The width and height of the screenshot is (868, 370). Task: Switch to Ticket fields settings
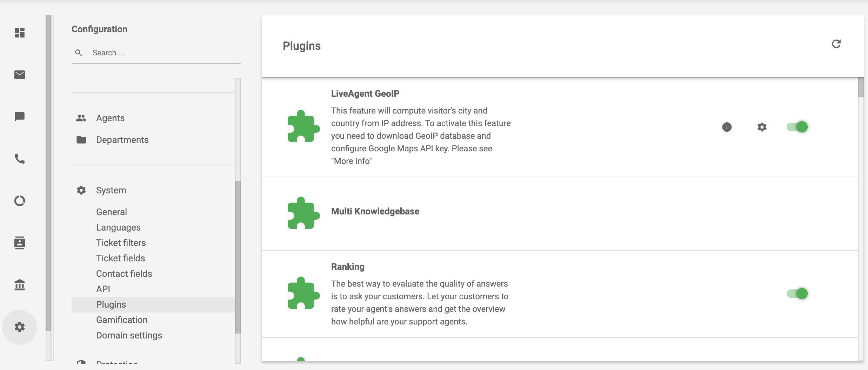coord(120,258)
